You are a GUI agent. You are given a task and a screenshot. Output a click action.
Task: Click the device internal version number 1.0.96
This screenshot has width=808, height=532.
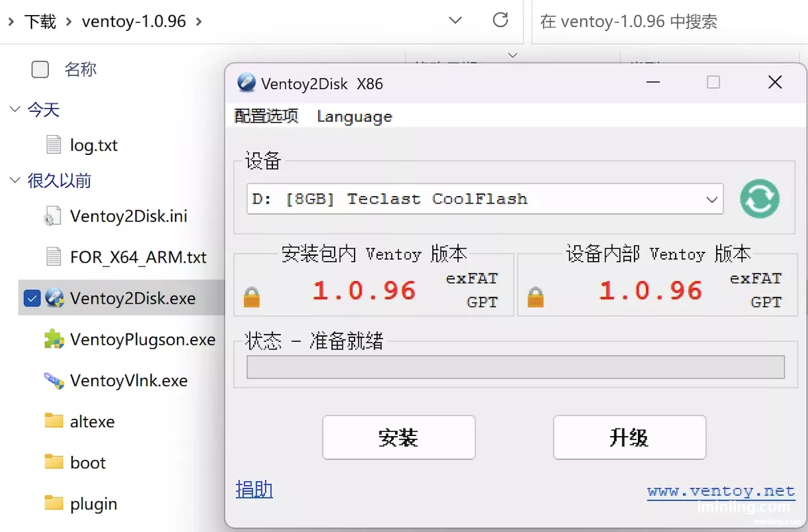pos(650,291)
